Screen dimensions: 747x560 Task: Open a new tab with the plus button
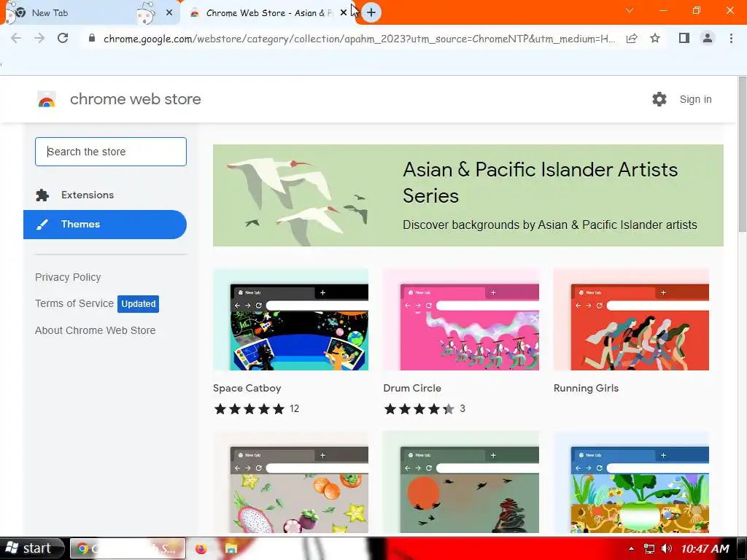[x=371, y=12]
